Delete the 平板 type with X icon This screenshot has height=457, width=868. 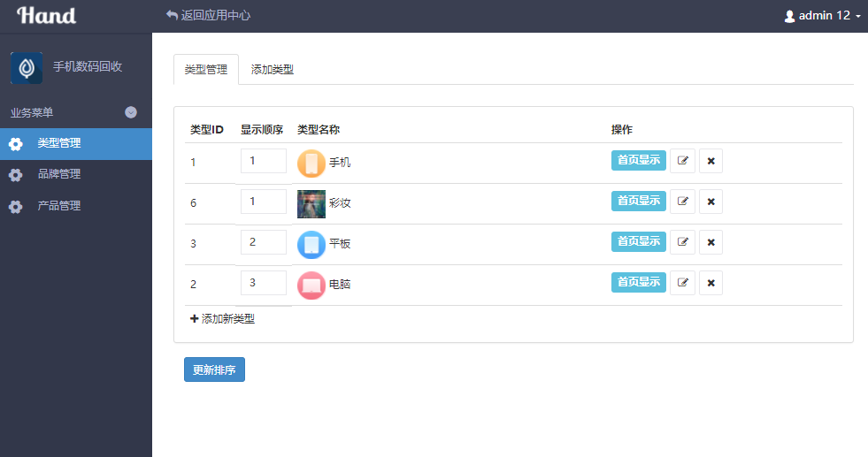711,242
